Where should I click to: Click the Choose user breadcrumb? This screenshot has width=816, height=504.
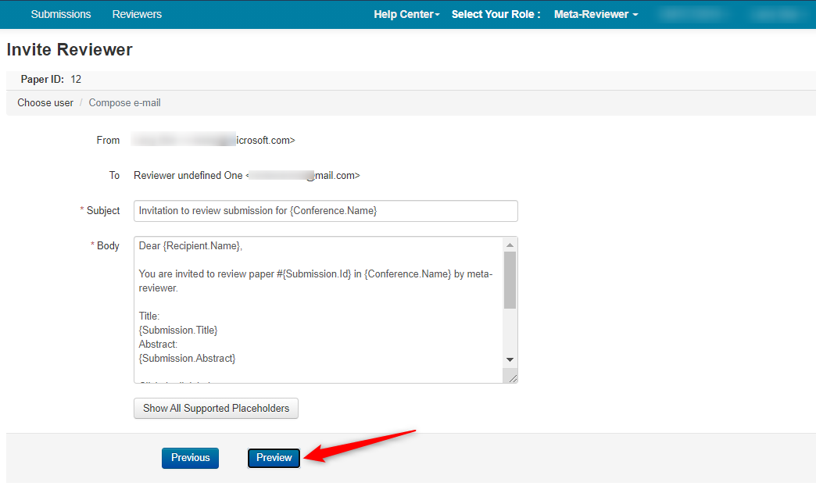click(45, 102)
